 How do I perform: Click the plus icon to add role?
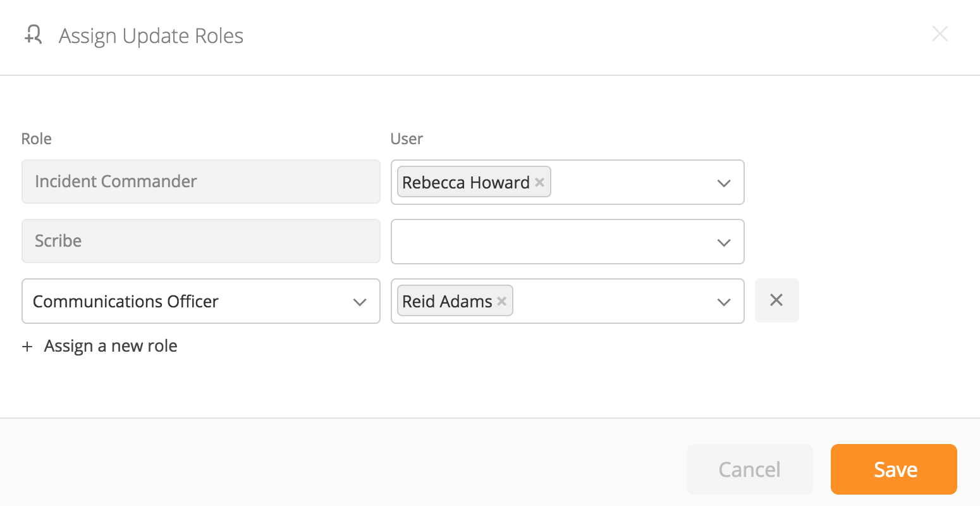click(27, 347)
